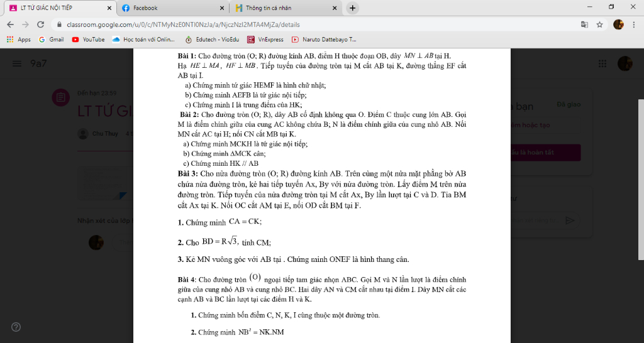Click the assignment clipboard icon
The image size is (644, 343).
coord(60,97)
